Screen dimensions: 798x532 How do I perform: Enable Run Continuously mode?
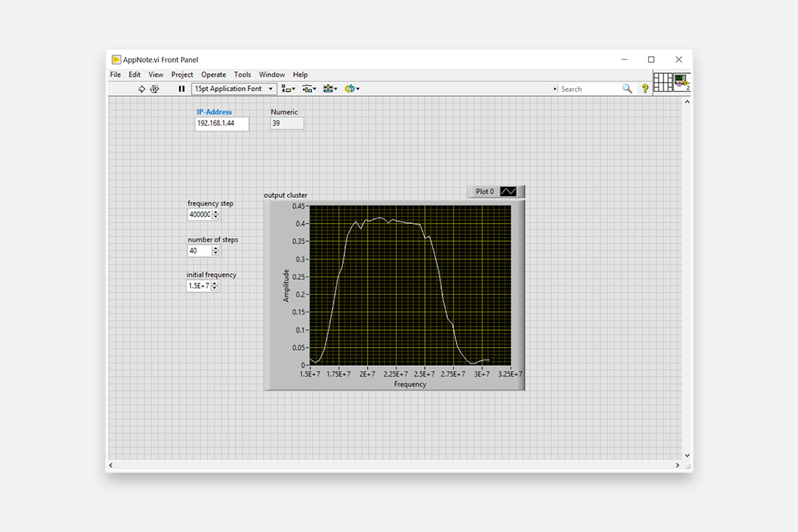point(155,88)
